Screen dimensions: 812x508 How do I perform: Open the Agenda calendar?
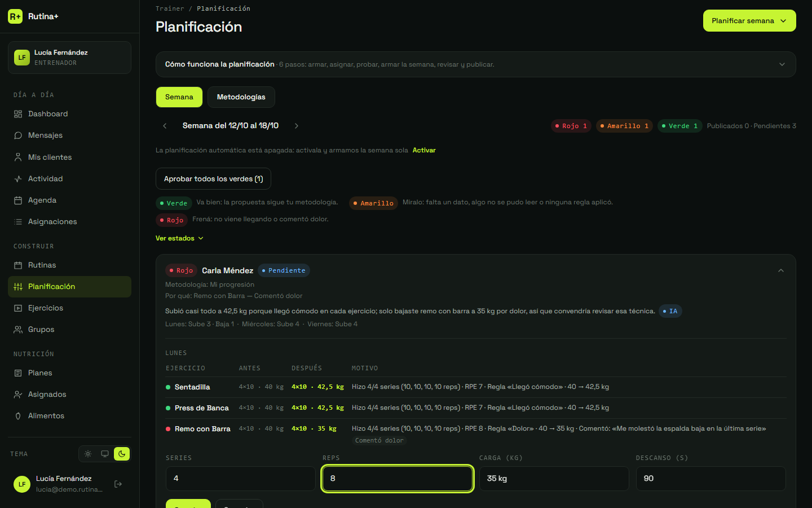pos(69,200)
